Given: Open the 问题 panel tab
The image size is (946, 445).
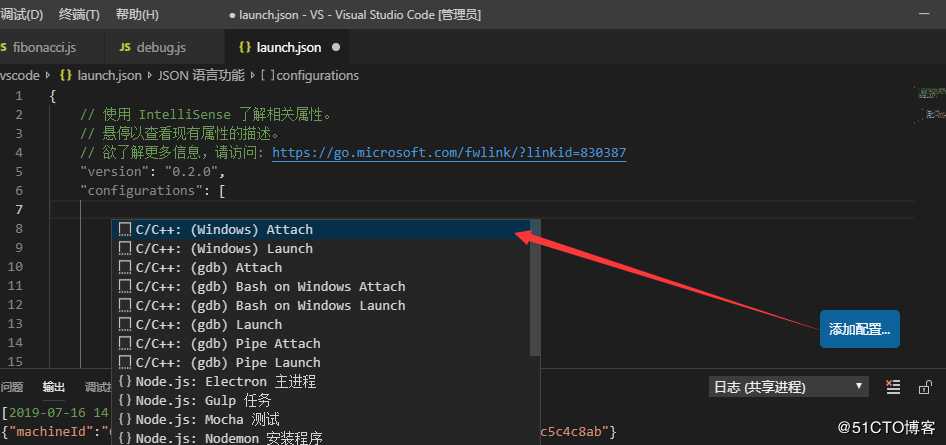Looking at the screenshot, I should [12, 387].
